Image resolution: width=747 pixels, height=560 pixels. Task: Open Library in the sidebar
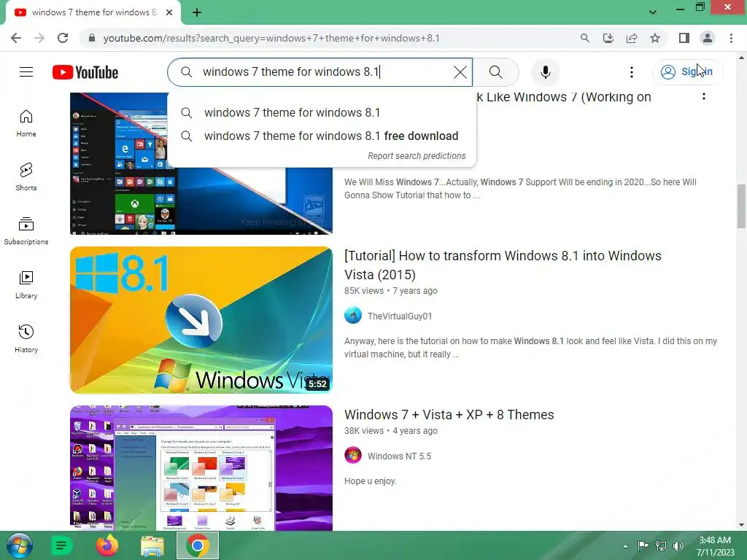[x=26, y=285]
